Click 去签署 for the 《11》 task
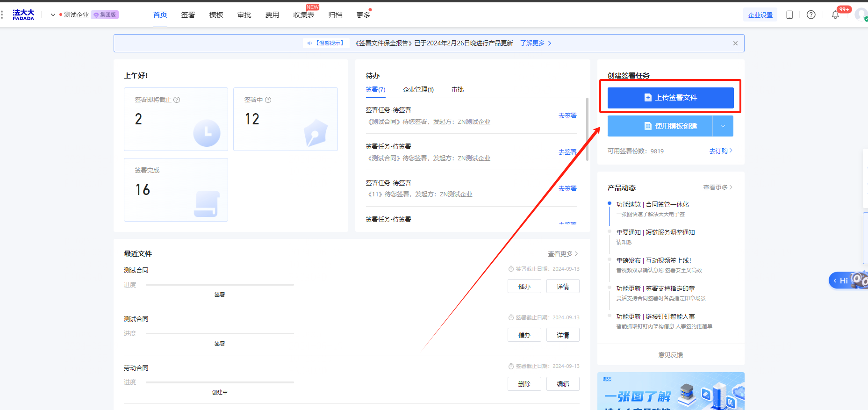The width and height of the screenshot is (868, 410). 567,188
